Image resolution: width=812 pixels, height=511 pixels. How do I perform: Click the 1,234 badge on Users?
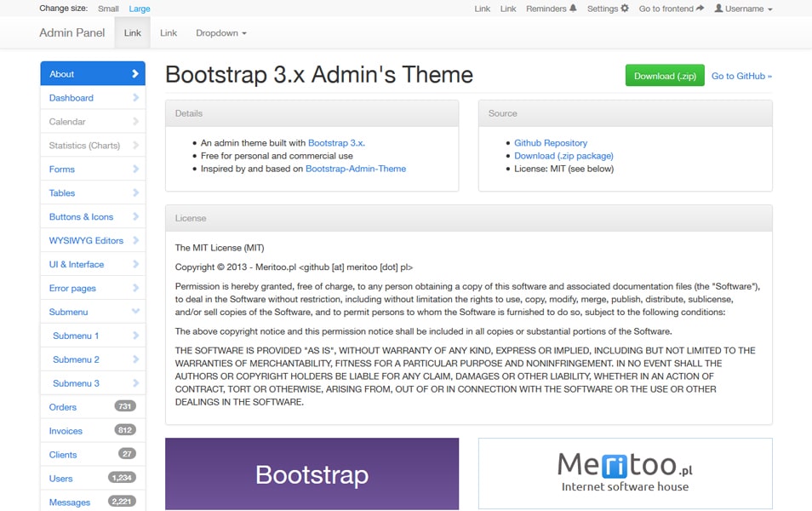122,478
